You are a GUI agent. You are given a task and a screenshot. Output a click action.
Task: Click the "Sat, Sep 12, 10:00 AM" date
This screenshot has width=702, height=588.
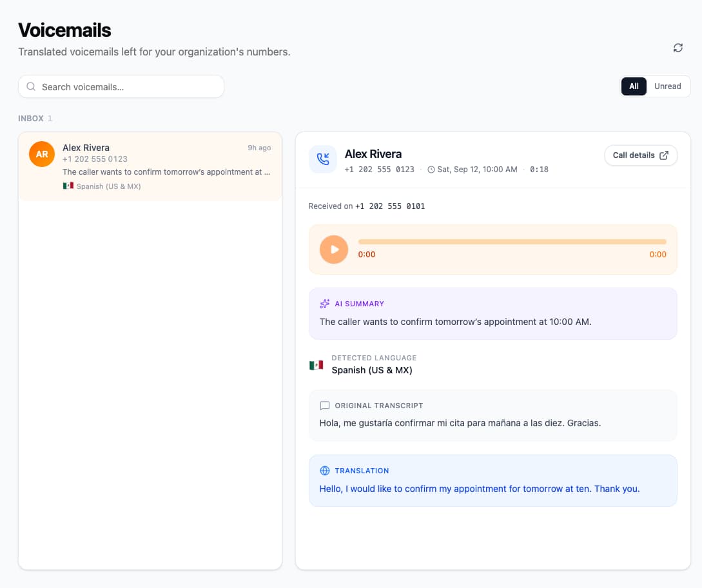coord(477,170)
